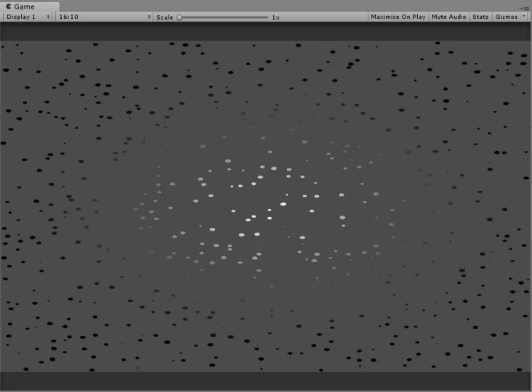The width and height of the screenshot is (532, 392).
Task: Toggle the Stats overlay
Action: [x=480, y=17]
